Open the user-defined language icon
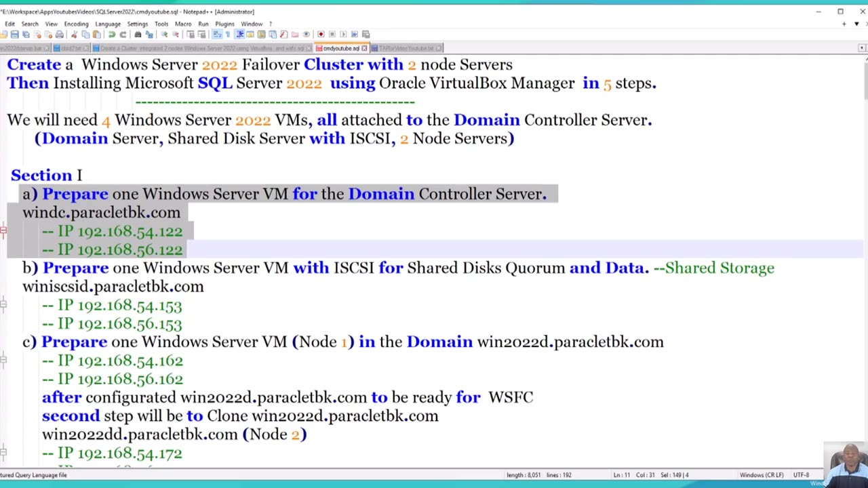The width and height of the screenshot is (868, 488). point(250,34)
